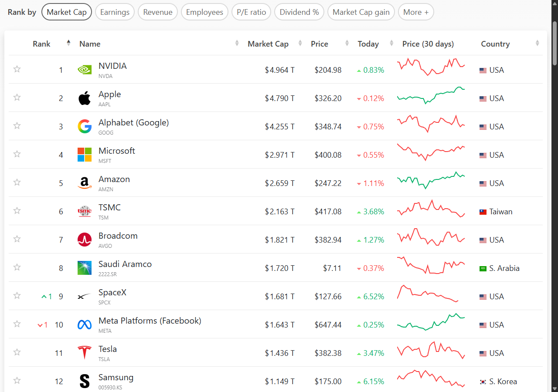Rank companies by Dividend %

pyautogui.click(x=299, y=12)
